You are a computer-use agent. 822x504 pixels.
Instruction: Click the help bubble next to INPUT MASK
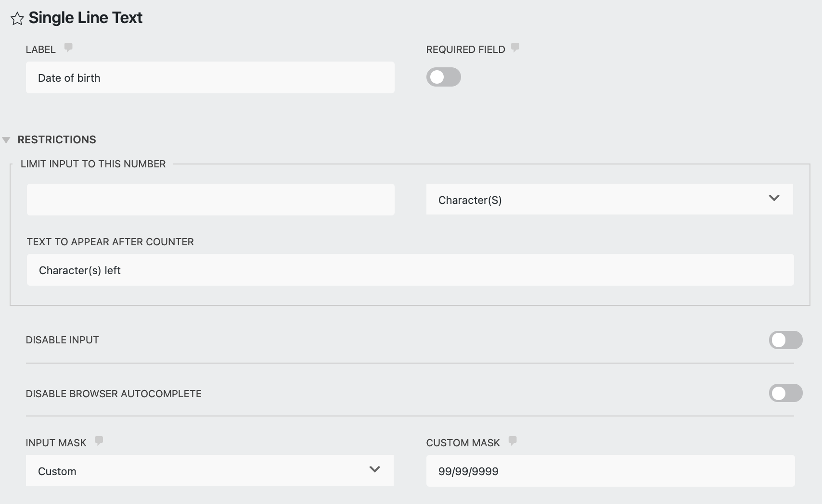coord(99,441)
